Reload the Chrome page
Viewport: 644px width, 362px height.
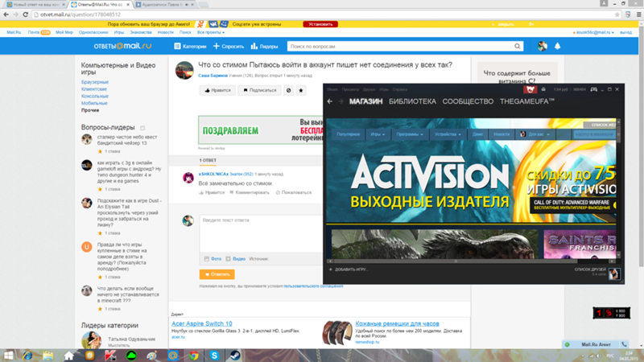(26, 14)
